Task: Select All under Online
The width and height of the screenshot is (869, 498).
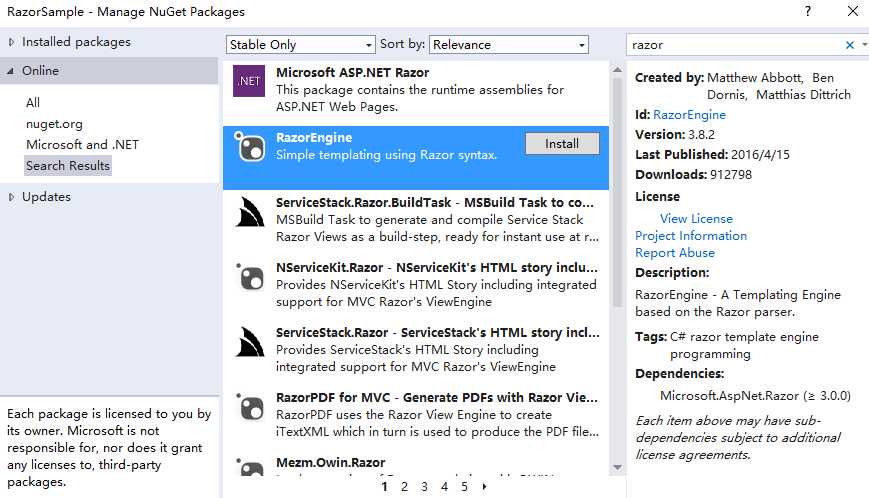Action: tap(33, 102)
